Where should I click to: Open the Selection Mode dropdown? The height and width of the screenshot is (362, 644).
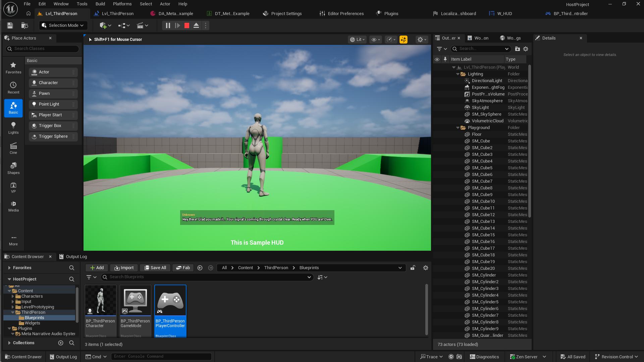click(63, 25)
